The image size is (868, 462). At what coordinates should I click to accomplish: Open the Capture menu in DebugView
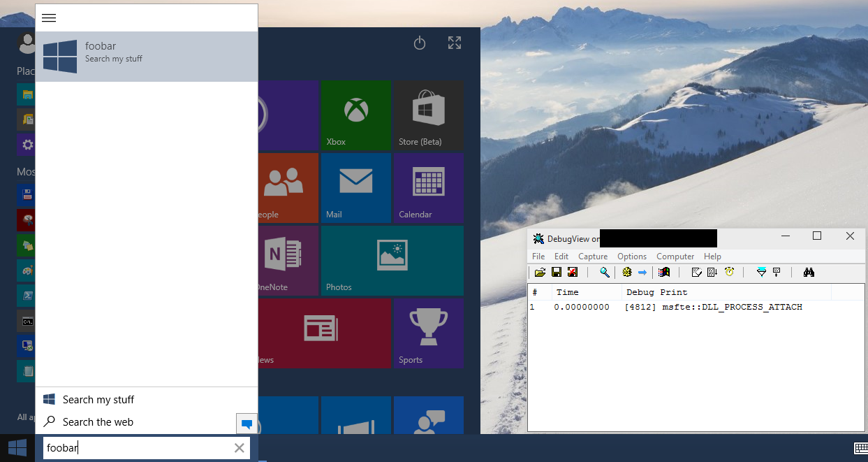(593, 257)
